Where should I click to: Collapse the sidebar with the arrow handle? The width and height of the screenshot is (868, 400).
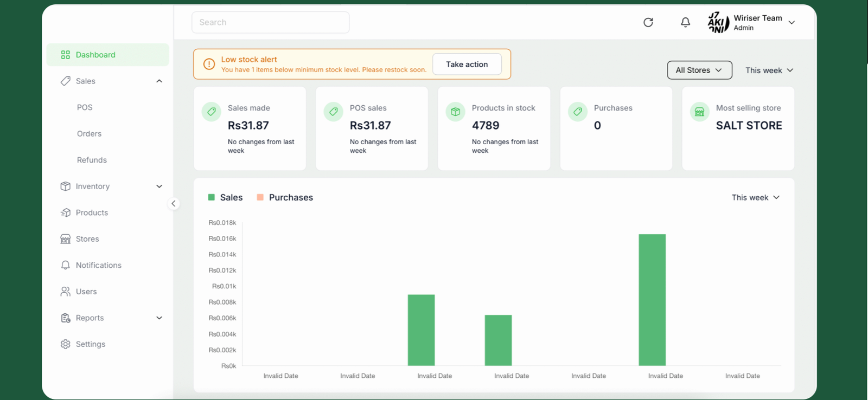click(173, 204)
